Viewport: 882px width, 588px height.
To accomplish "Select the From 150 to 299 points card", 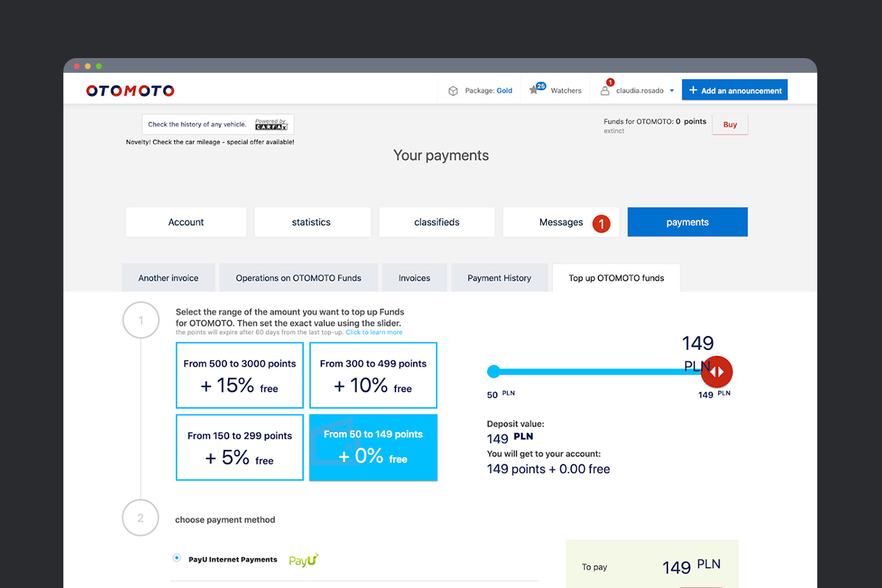I will point(239,447).
